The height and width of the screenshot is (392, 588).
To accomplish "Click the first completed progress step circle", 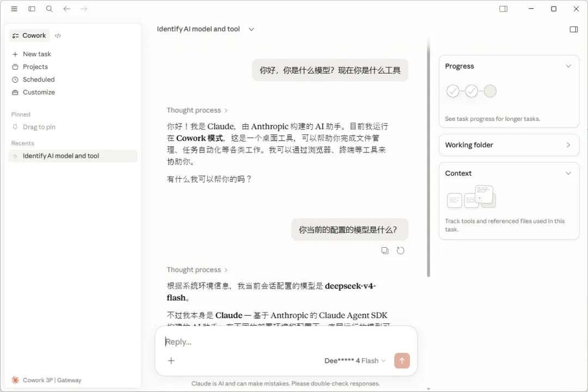I will click(453, 91).
